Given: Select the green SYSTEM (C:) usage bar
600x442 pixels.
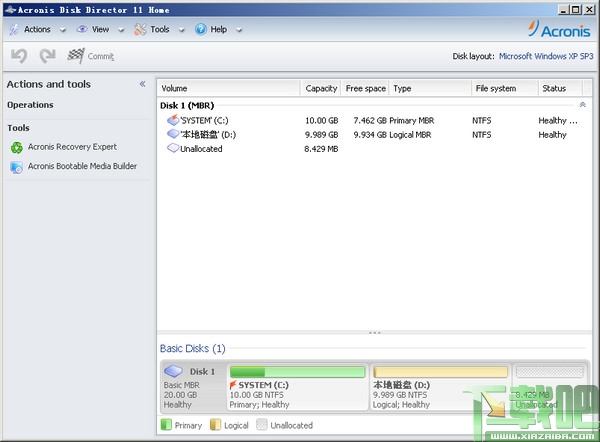Looking at the screenshot, I should [297, 372].
